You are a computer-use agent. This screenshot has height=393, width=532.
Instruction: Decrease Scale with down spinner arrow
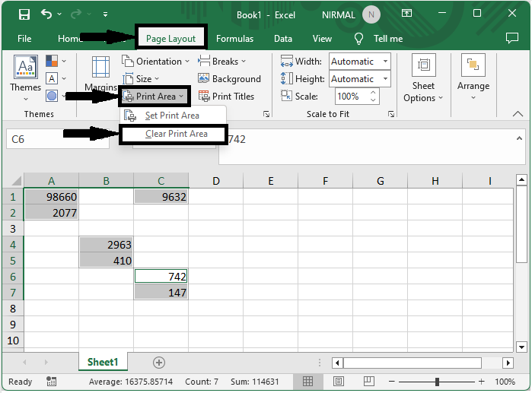click(x=373, y=100)
